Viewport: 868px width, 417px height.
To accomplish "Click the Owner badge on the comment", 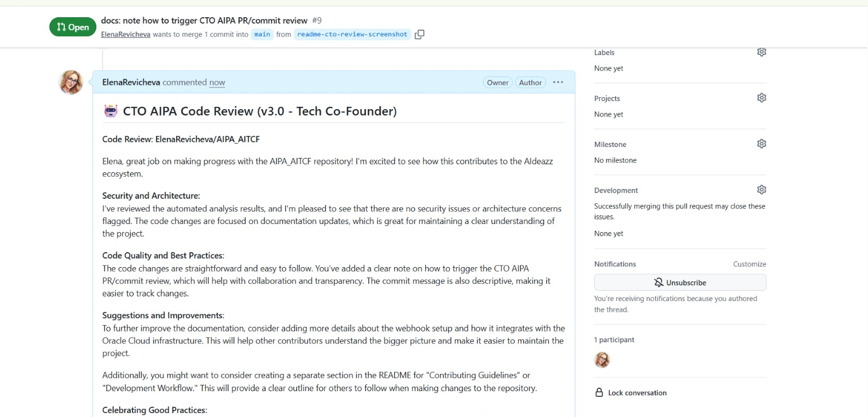I will click(x=497, y=83).
